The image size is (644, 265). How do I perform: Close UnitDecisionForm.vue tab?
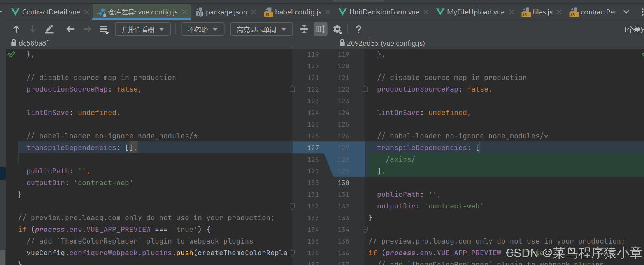tap(426, 12)
